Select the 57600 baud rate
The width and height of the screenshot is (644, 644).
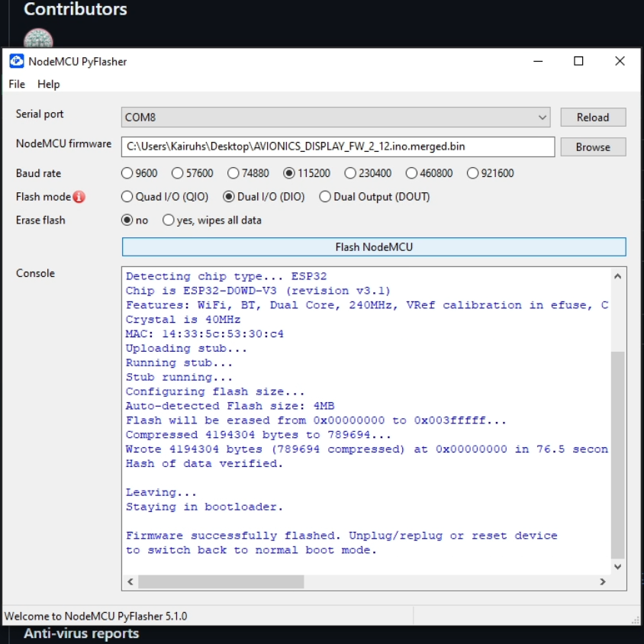coord(192,173)
